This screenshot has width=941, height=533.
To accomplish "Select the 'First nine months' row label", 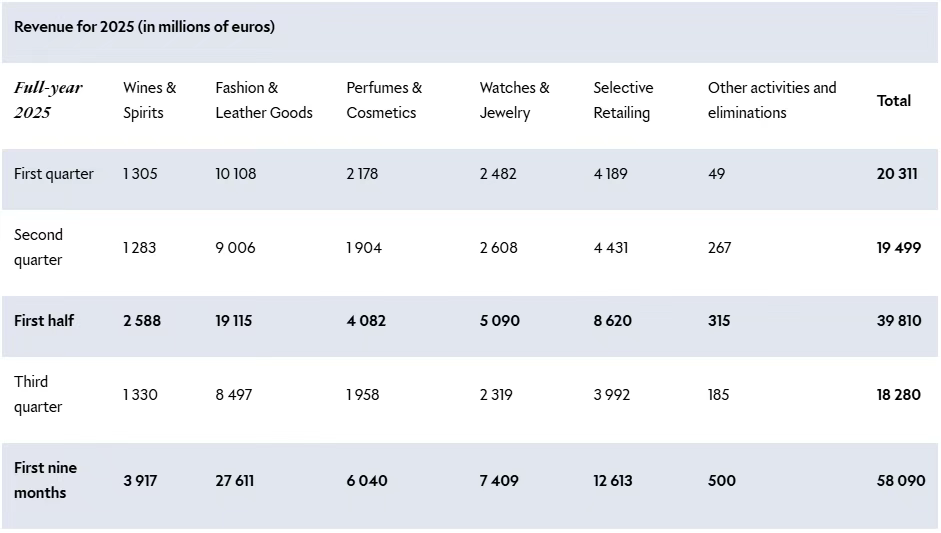I will (x=45, y=480).
